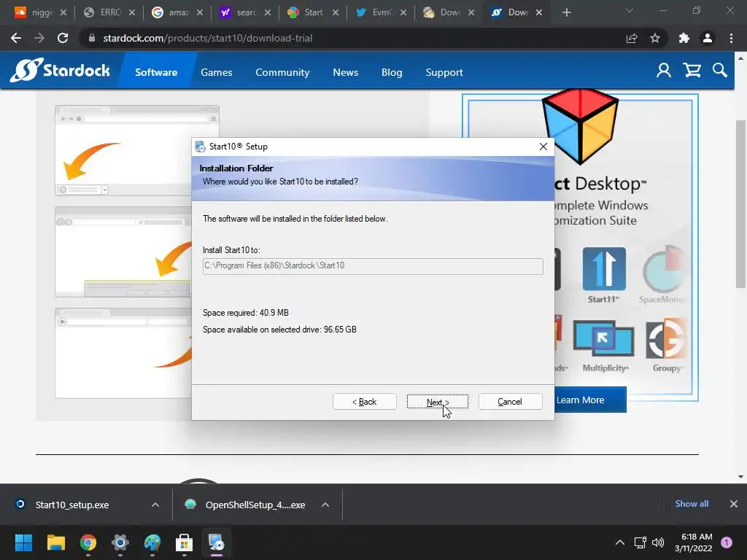747x560 pixels.
Task: Open File Explorer from the taskbar
Action: click(55, 542)
